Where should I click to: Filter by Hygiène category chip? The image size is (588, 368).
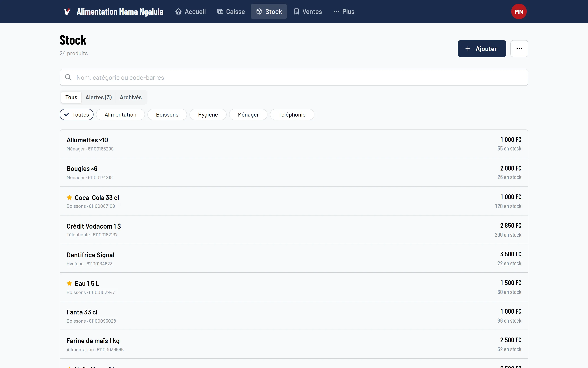(208, 115)
